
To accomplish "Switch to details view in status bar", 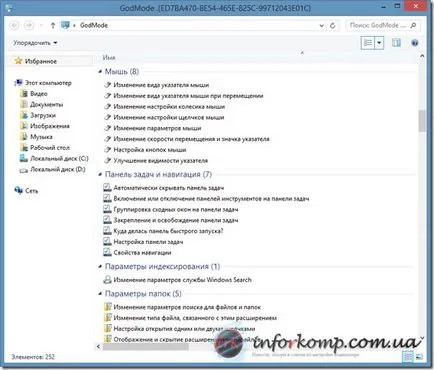I will [x=408, y=356].
